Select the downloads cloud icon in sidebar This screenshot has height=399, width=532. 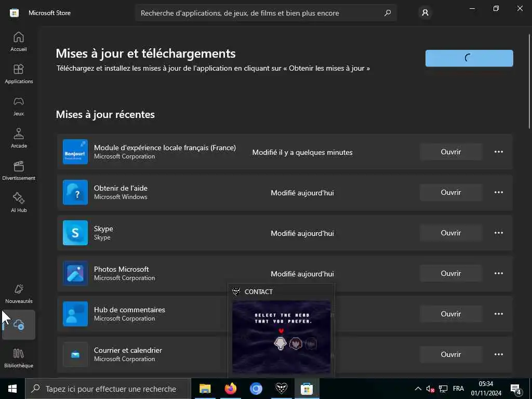coord(19,325)
